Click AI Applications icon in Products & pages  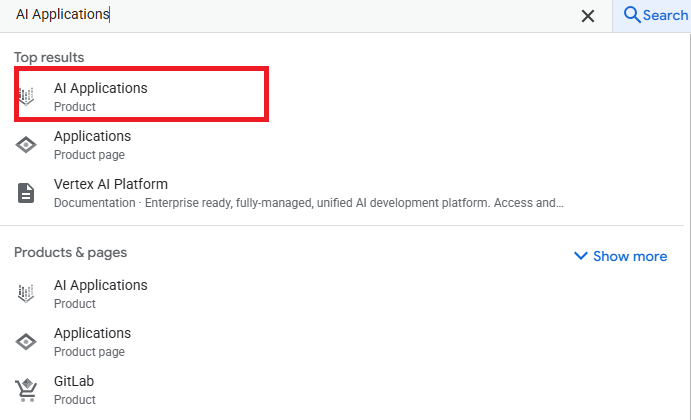pyautogui.click(x=26, y=294)
